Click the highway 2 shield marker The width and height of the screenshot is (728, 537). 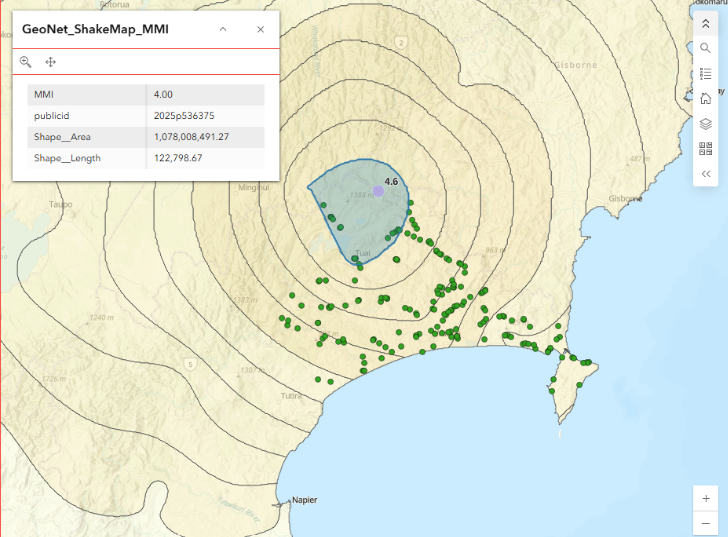pyautogui.click(x=401, y=43)
